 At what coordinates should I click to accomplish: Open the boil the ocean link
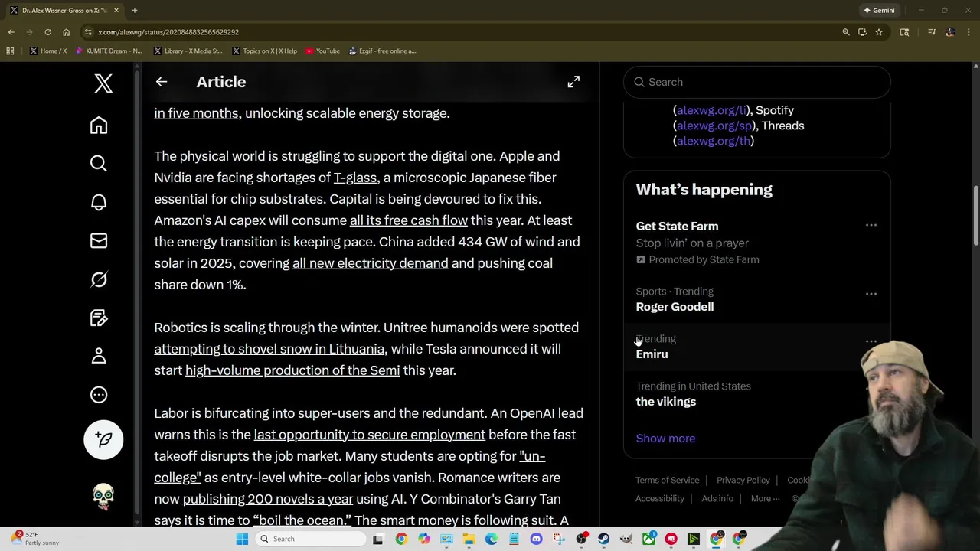302,520
